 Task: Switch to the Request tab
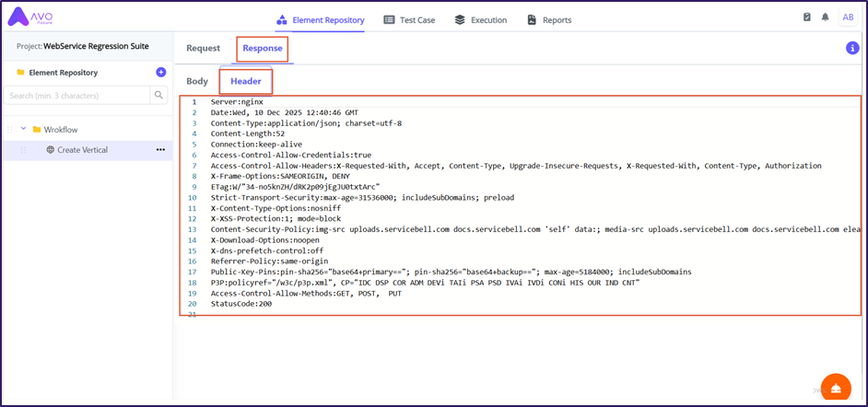pyautogui.click(x=203, y=48)
